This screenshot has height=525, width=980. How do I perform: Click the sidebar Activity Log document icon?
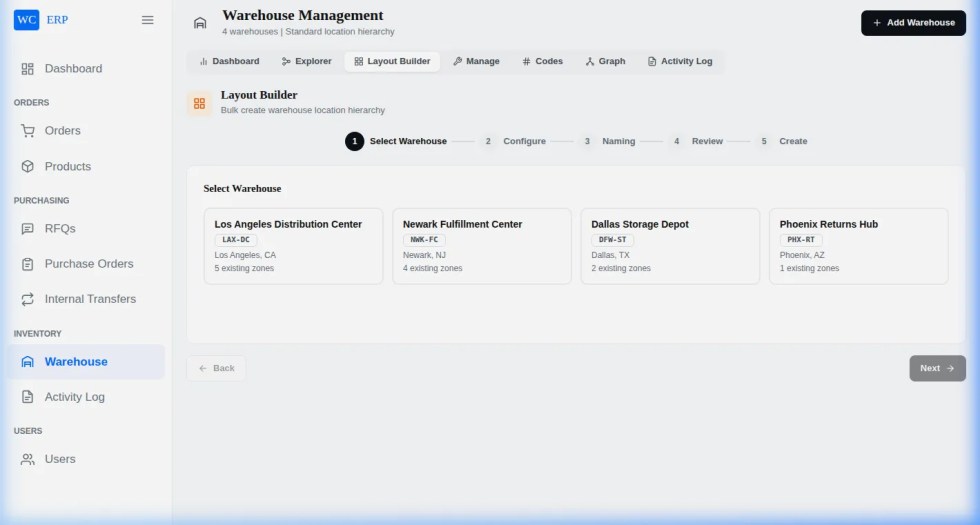(28, 397)
